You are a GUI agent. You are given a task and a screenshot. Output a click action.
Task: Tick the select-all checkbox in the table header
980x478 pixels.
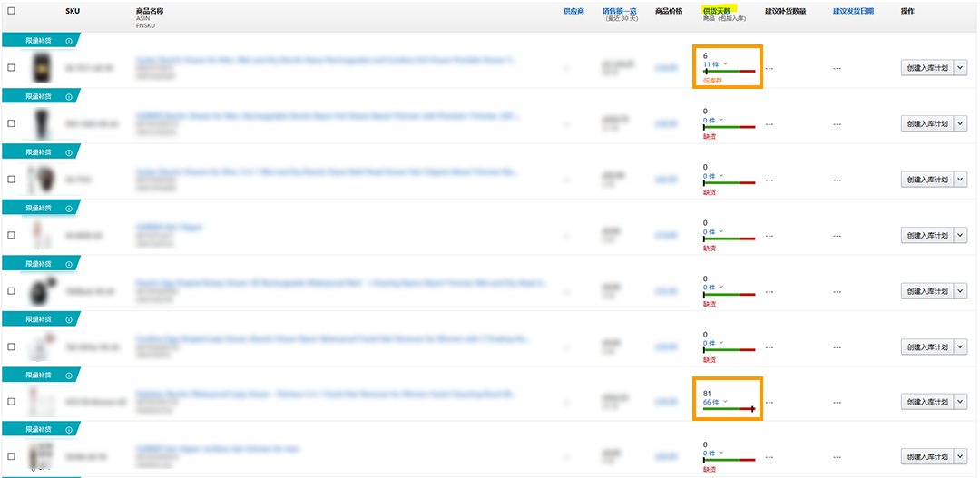coord(11,11)
